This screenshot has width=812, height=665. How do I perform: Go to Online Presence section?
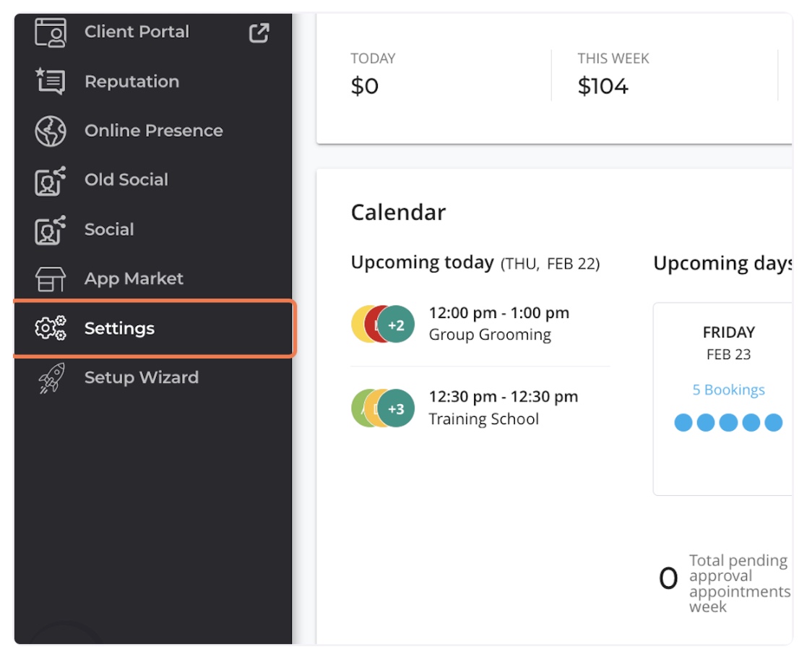point(153,131)
